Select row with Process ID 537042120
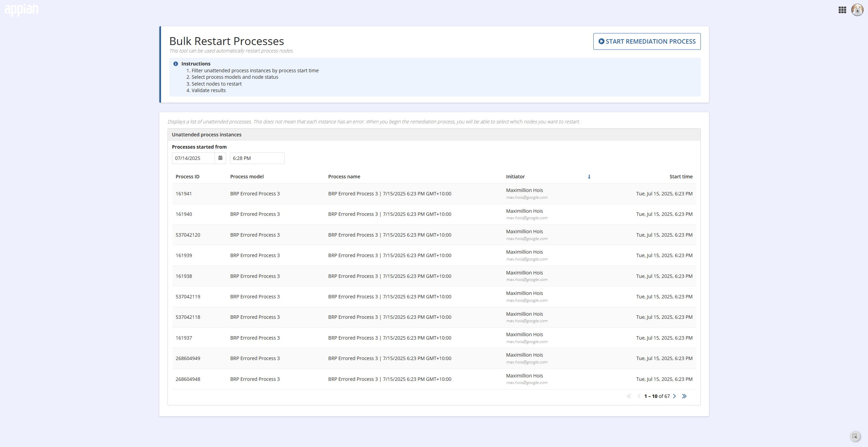The height and width of the screenshot is (447, 868). click(434, 235)
